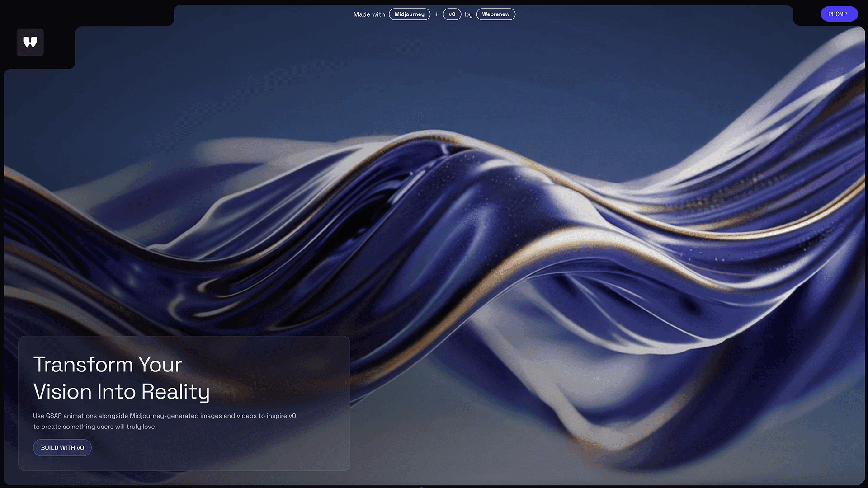Screen dimensions: 868x488
Task: Click the word 'Transform' in the headline
Action: (83, 365)
